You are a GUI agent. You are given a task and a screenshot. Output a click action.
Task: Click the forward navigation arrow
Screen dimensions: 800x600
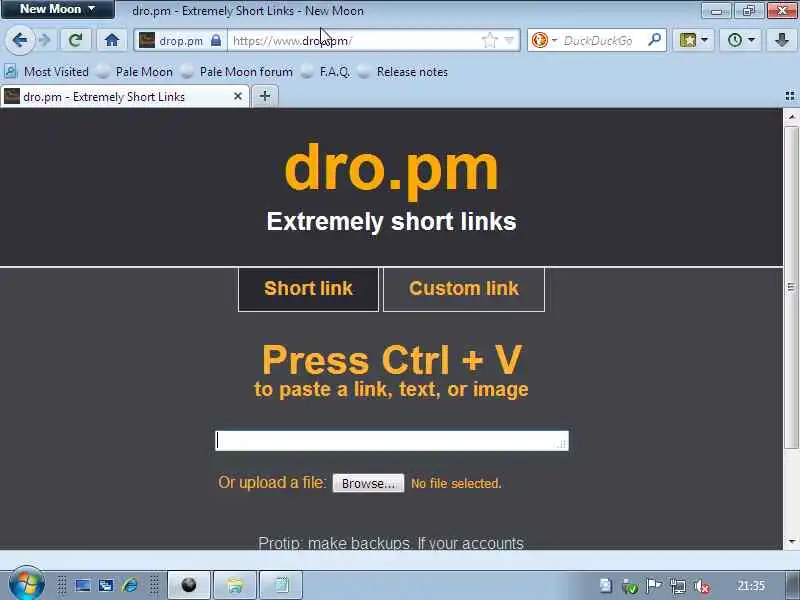coord(45,40)
